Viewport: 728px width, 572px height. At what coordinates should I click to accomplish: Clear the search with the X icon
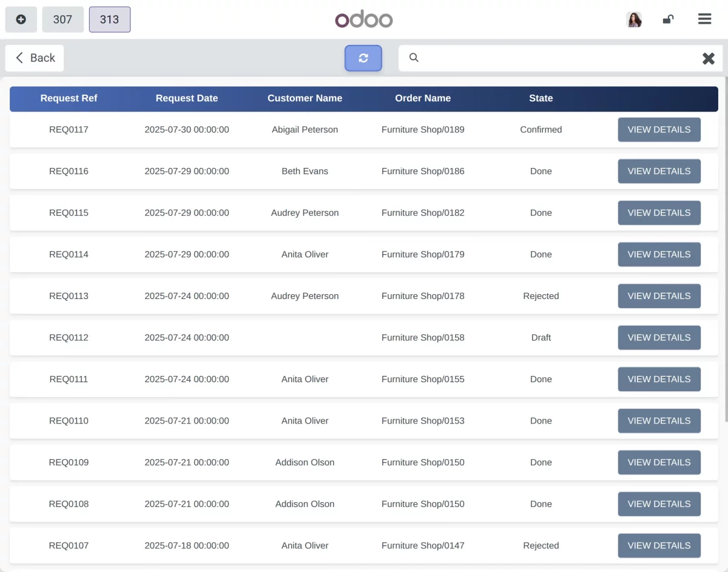[708, 58]
